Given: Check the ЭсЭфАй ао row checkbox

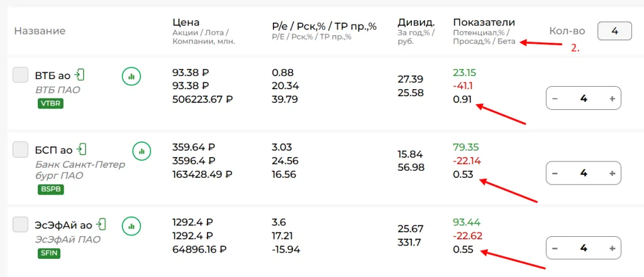Looking at the screenshot, I should click(x=21, y=224).
